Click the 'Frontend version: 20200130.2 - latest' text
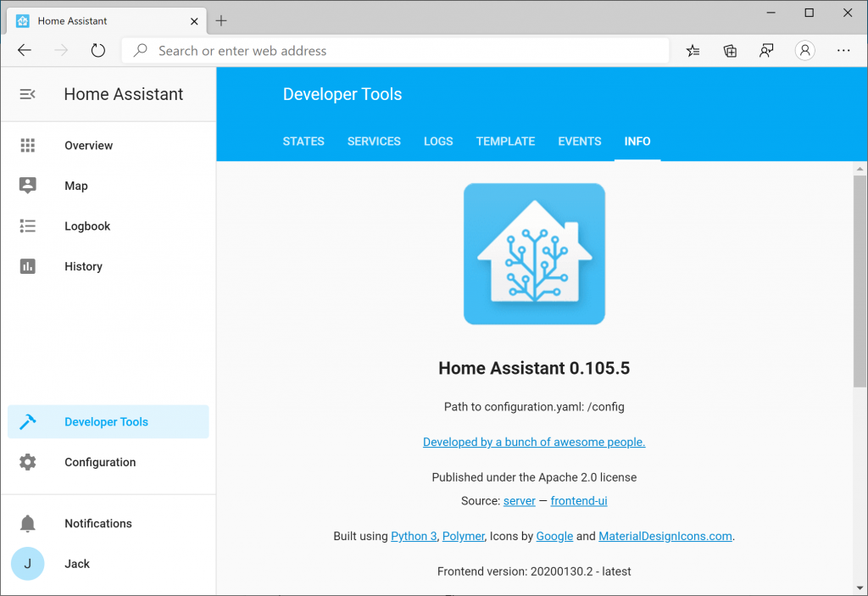 [x=534, y=571]
